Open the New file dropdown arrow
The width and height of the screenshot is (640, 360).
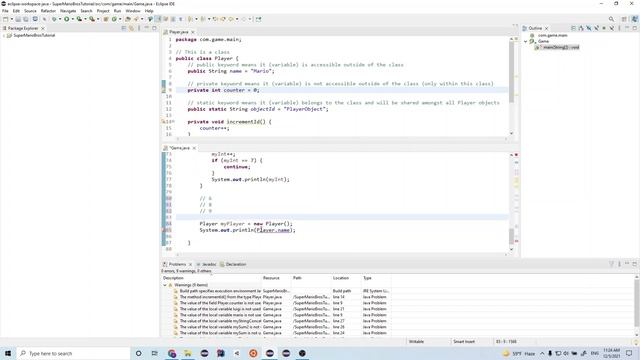12,19
